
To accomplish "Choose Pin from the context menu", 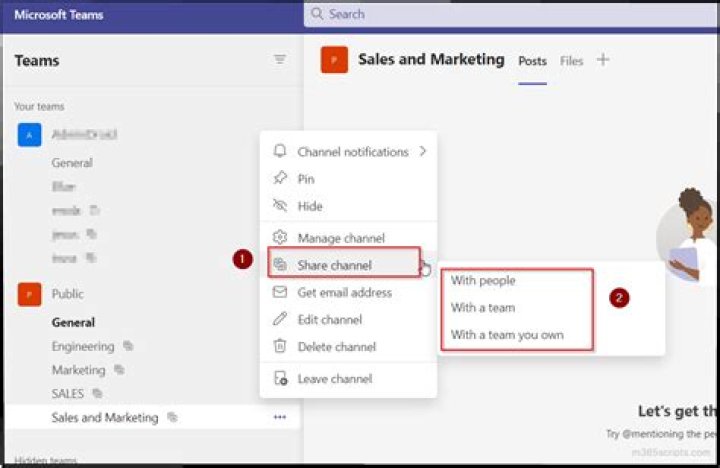I will click(348, 179).
